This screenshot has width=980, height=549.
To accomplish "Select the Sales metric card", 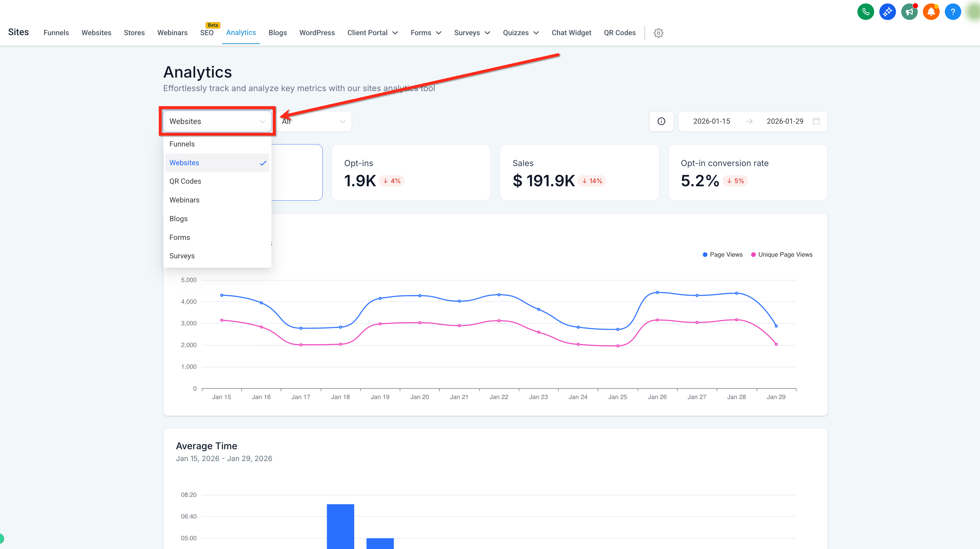I will point(579,172).
